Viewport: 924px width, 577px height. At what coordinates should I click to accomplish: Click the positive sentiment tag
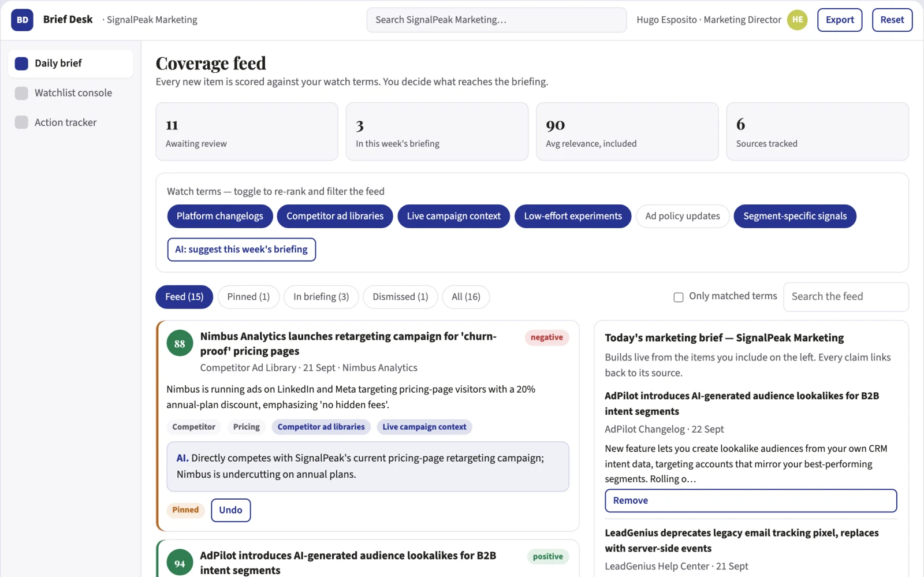[547, 557]
